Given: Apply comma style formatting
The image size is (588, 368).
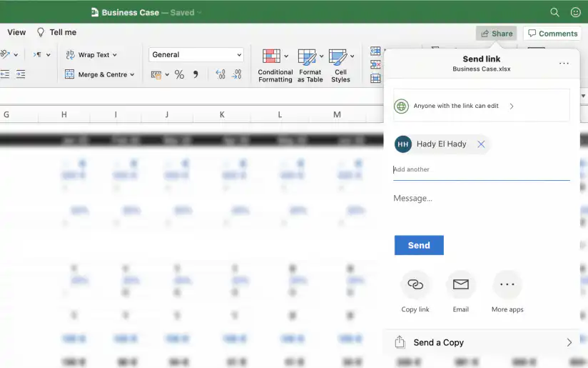Looking at the screenshot, I should point(196,74).
